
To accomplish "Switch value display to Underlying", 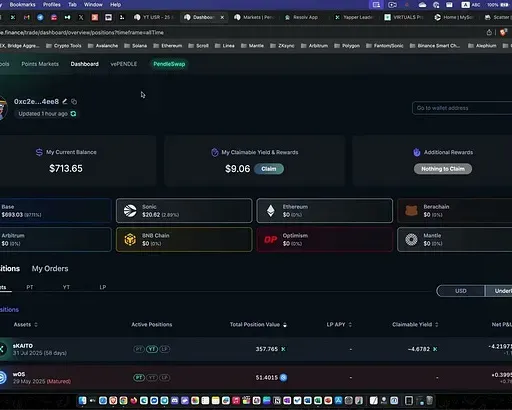I will pos(499,291).
